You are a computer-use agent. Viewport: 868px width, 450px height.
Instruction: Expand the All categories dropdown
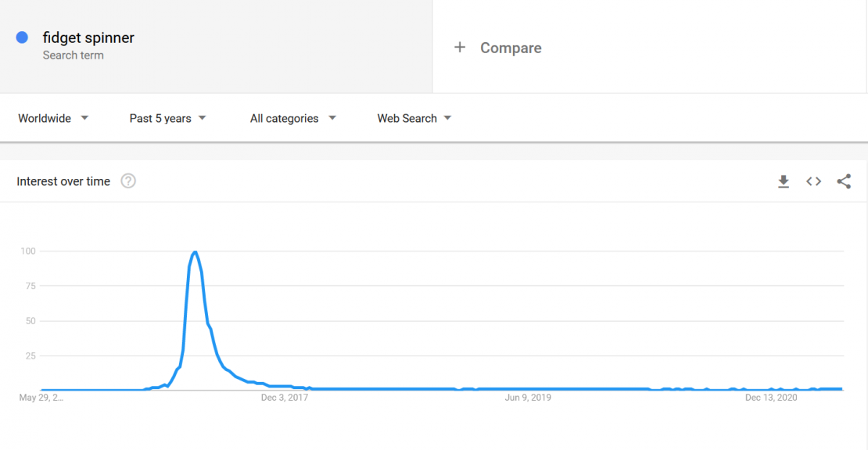(292, 118)
